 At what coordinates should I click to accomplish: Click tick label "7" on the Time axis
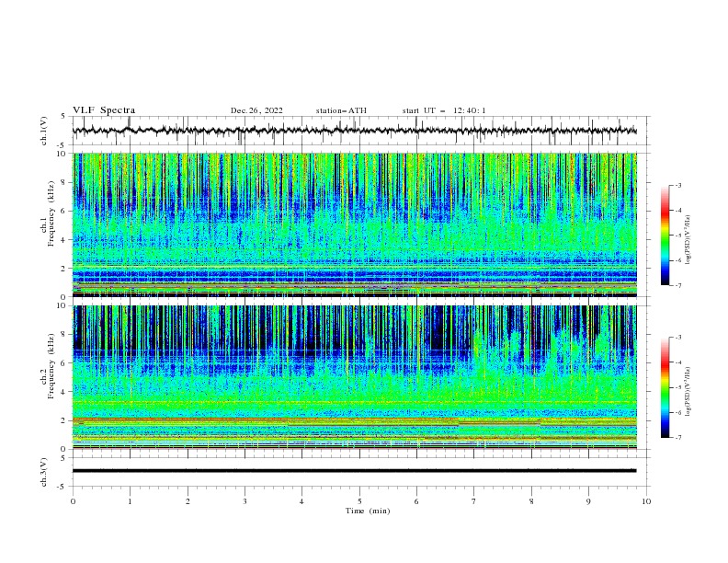tap(474, 501)
